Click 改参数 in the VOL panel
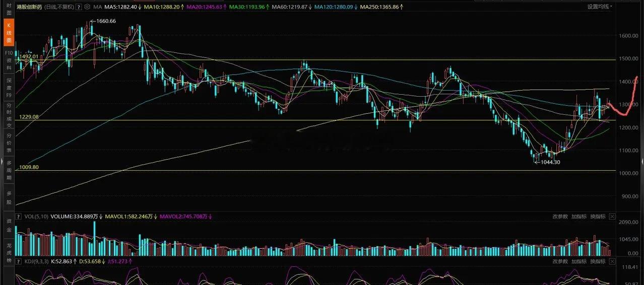 pyautogui.click(x=560, y=217)
